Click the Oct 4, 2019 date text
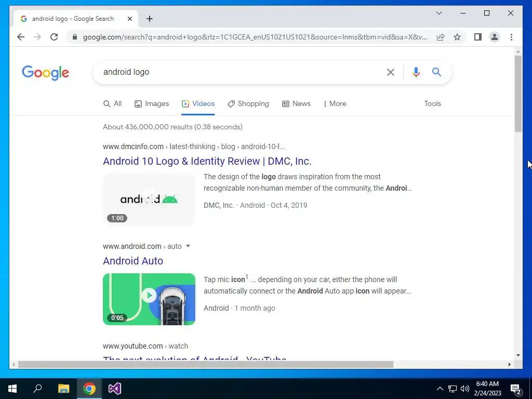This screenshot has height=399, width=532. [289, 205]
